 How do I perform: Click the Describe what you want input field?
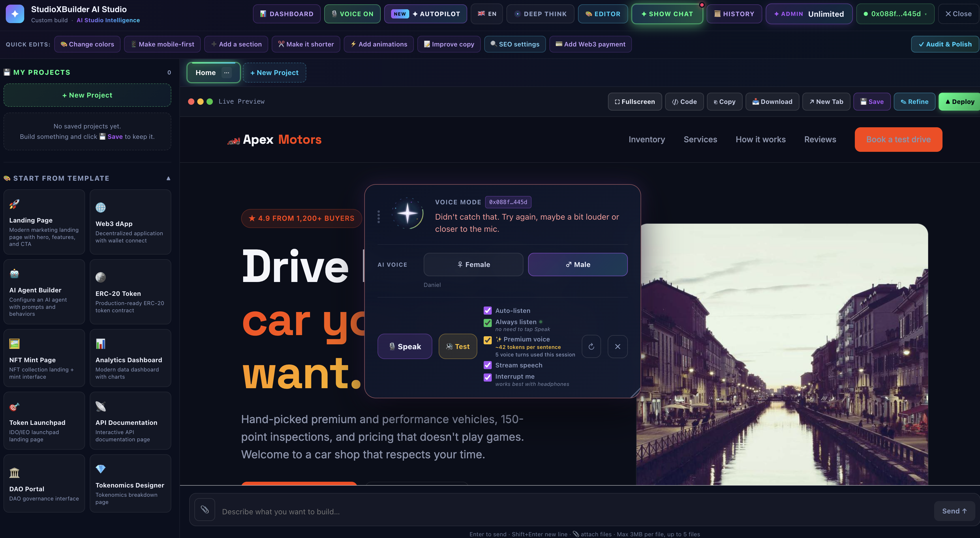pyautogui.click(x=574, y=511)
